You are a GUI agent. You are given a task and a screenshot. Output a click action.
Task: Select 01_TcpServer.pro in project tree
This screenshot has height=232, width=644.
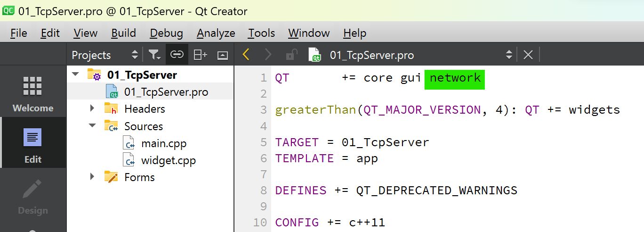click(x=166, y=92)
